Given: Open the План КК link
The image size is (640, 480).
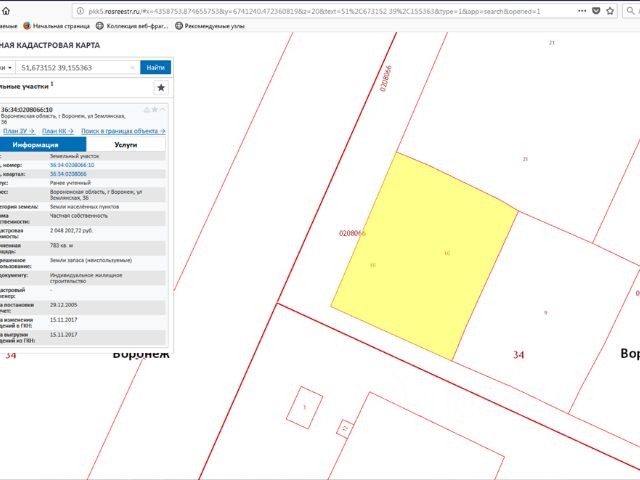Looking at the screenshot, I should tap(58, 131).
